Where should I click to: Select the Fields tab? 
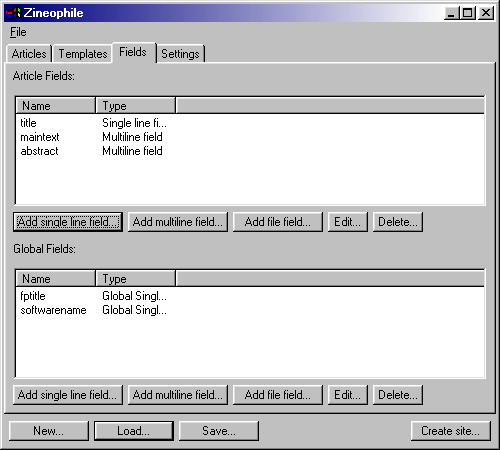[x=133, y=52]
